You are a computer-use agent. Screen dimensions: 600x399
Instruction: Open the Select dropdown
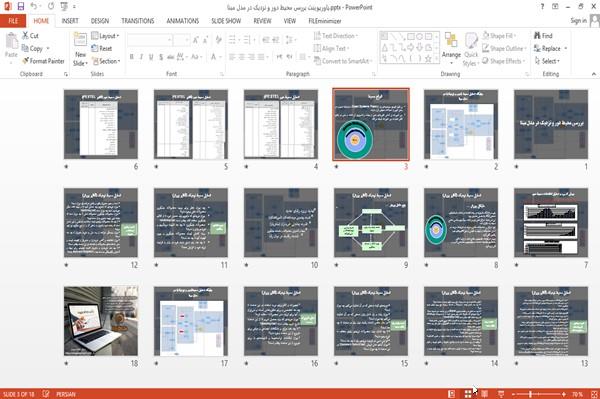coord(547,61)
